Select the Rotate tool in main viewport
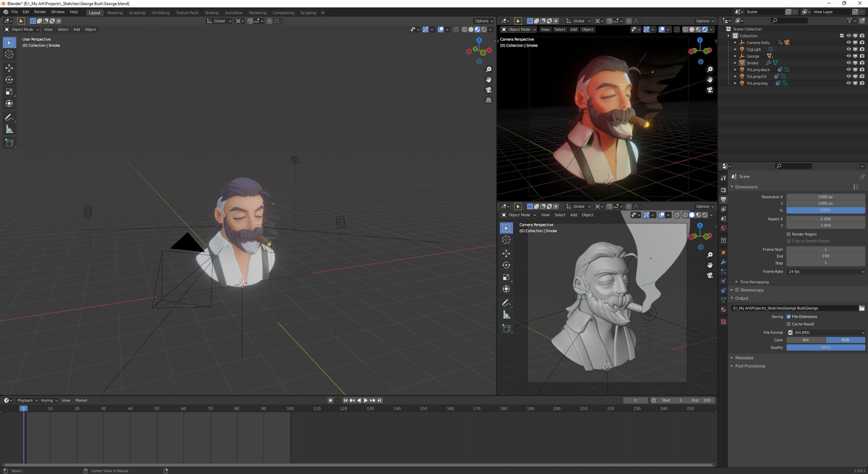The width and height of the screenshot is (868, 474). point(9,80)
